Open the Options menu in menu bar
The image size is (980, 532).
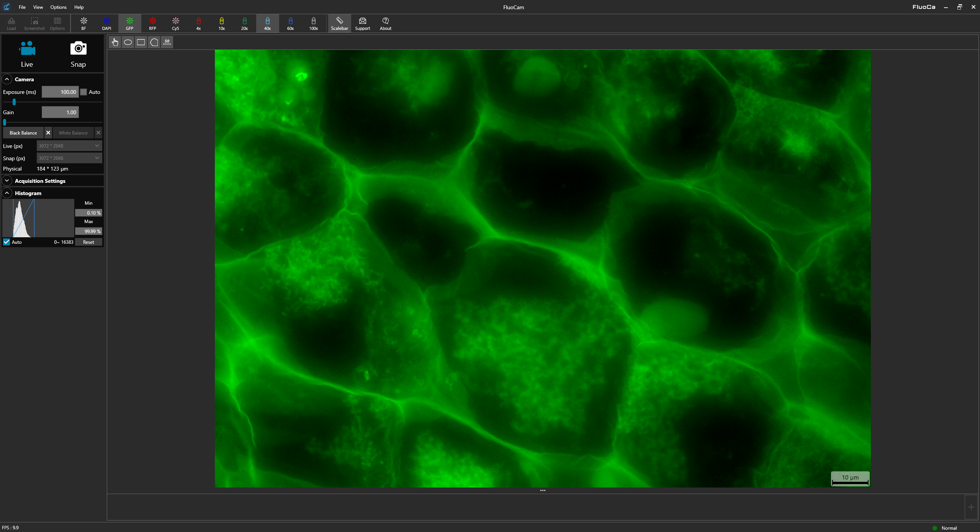pos(58,7)
